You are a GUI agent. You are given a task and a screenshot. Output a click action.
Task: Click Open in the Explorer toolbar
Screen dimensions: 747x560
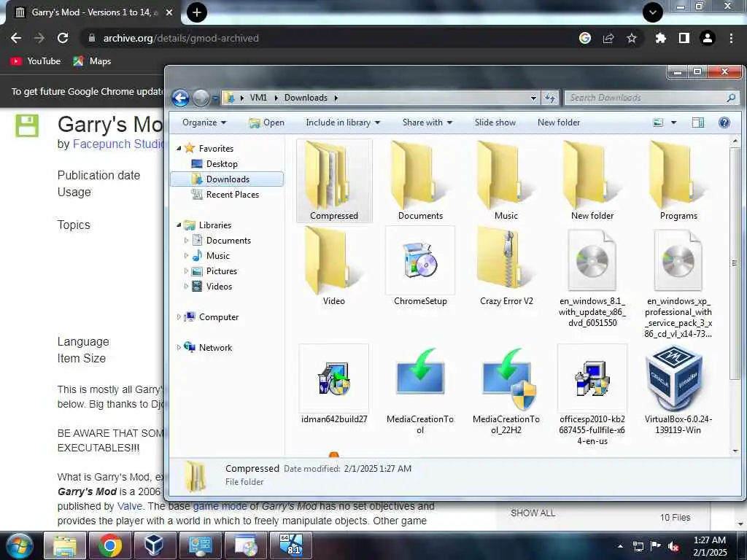(266, 122)
